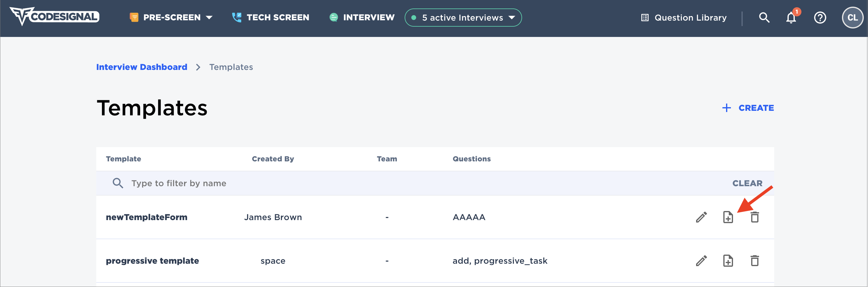Open the CL user avatar menu
This screenshot has height=287, width=868.
pyautogui.click(x=852, y=18)
